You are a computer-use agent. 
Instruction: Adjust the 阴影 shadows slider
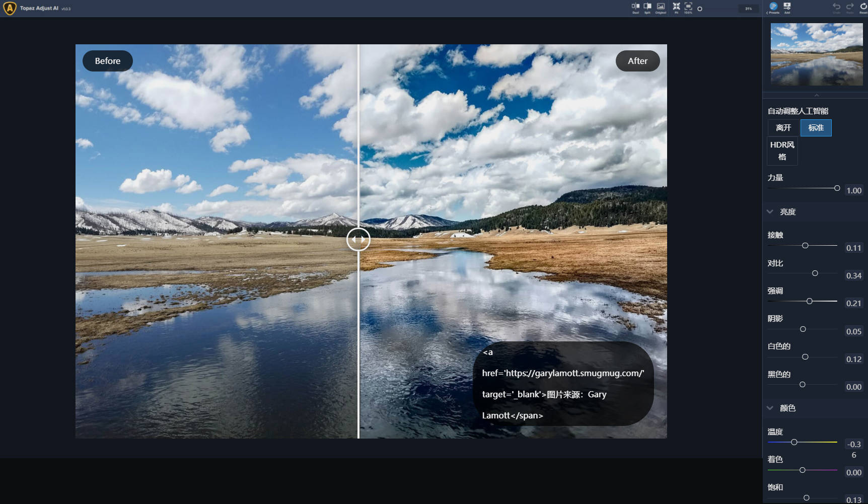click(x=803, y=329)
